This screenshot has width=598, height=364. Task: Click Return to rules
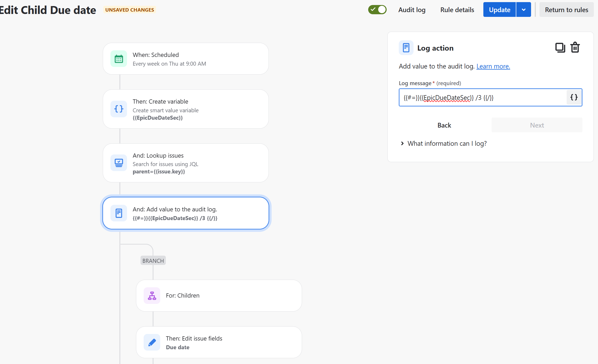click(x=566, y=9)
